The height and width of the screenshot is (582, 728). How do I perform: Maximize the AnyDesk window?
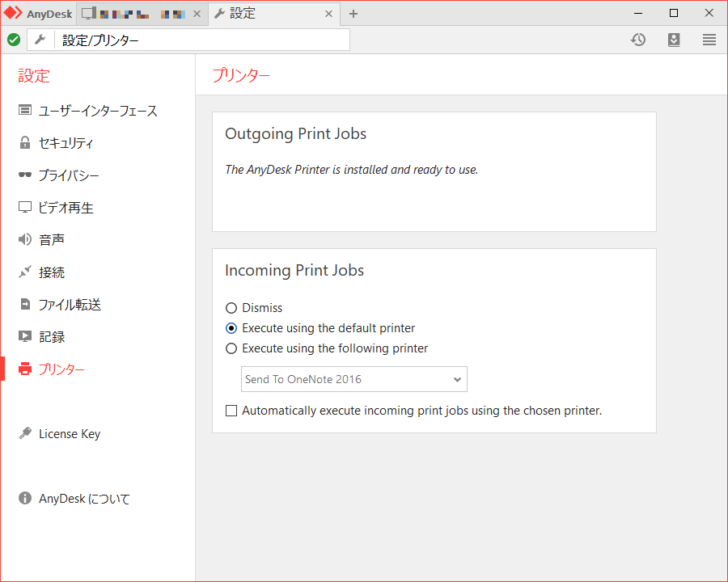click(x=674, y=14)
